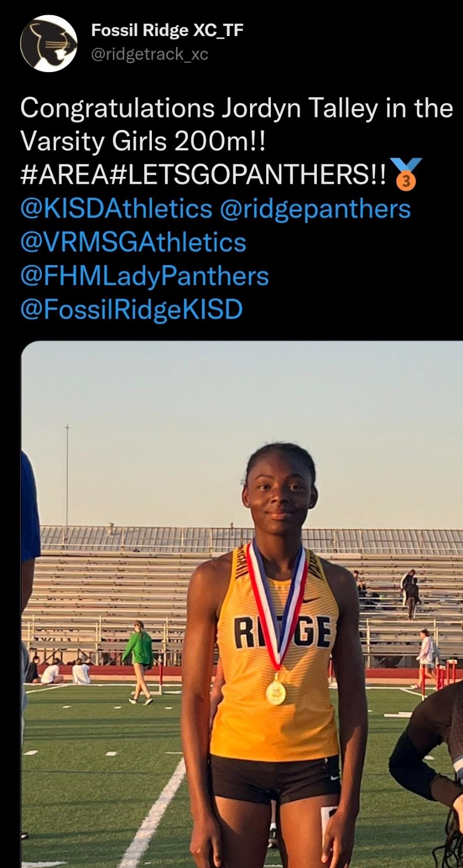The width and height of the screenshot is (463, 868).
Task: Click the Fossil Ridge XC_TF display name
Action: coord(167,31)
